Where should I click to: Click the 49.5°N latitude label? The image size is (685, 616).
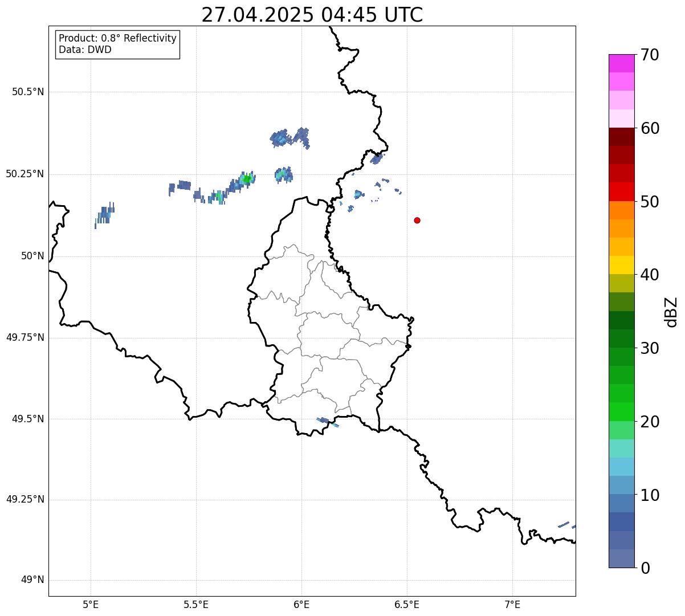28,419
